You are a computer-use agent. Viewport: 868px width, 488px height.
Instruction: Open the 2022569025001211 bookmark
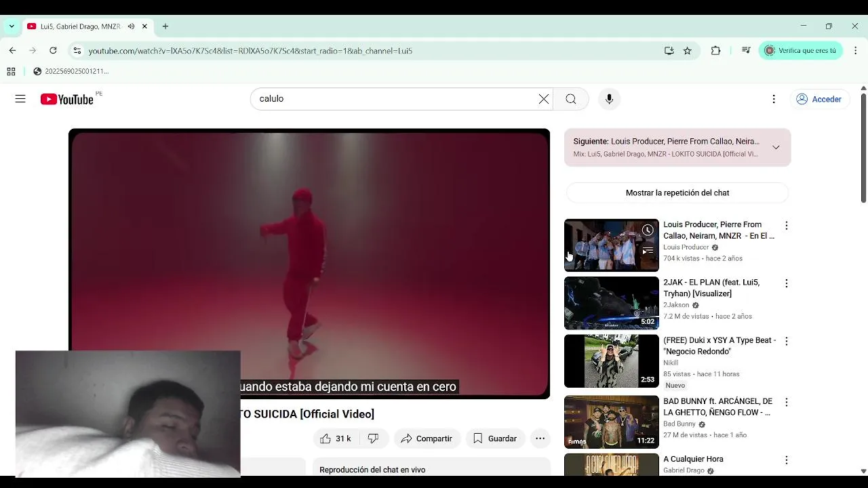(71, 71)
